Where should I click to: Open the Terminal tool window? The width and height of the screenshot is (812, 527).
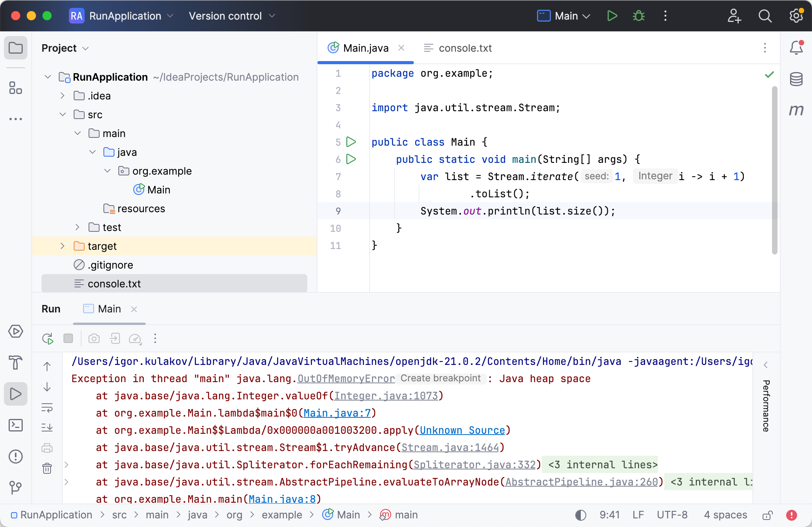16,425
